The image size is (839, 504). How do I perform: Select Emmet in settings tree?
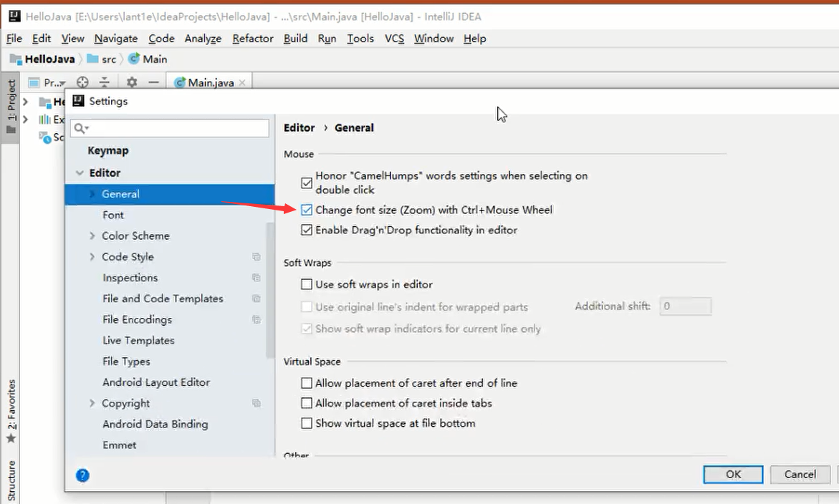point(120,445)
